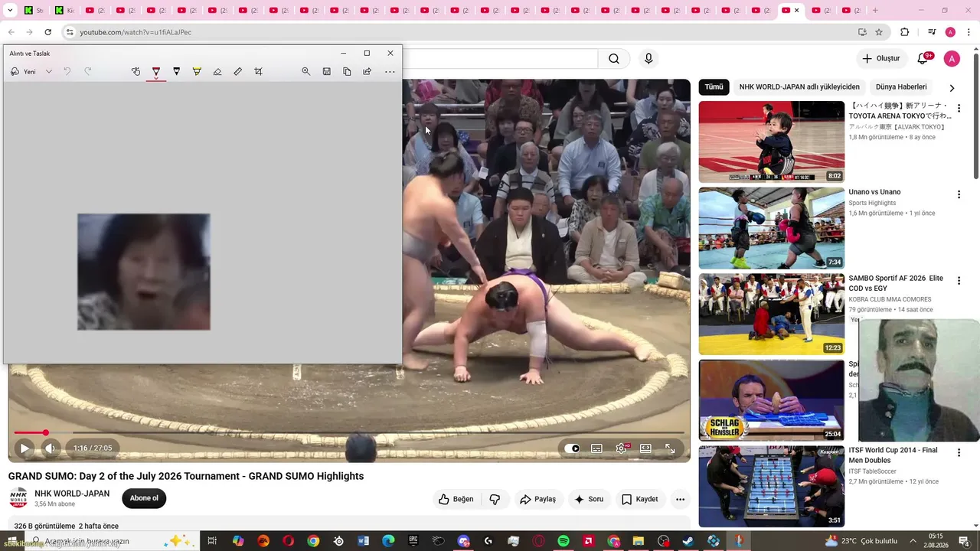Click the Soru ask button

tap(590, 499)
